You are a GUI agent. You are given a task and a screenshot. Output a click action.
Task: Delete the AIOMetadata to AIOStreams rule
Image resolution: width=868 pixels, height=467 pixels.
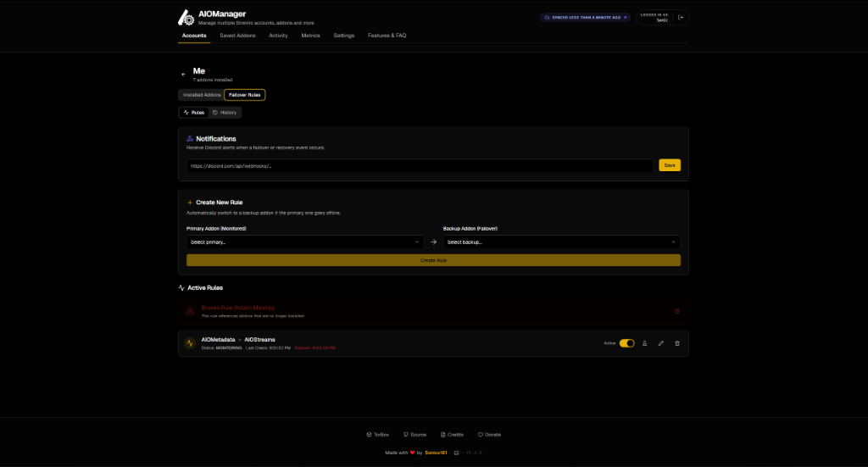point(677,343)
